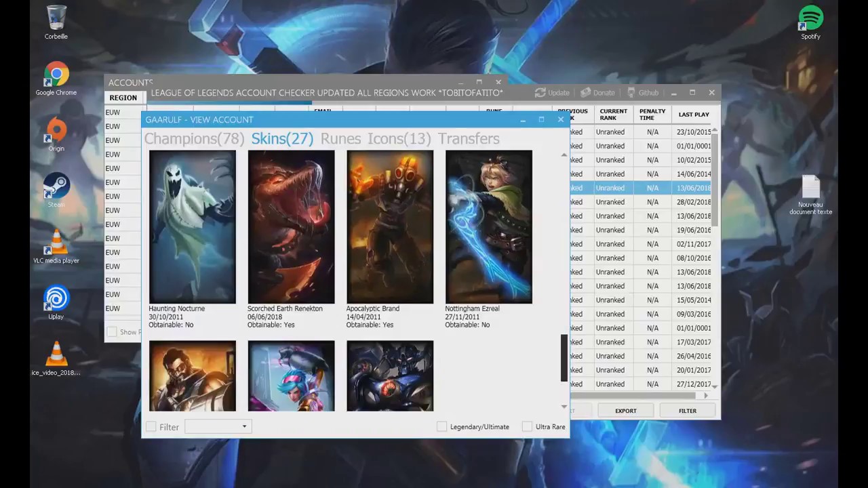
Task: Toggle the Show checkbox in Accounts window
Action: tap(112, 331)
